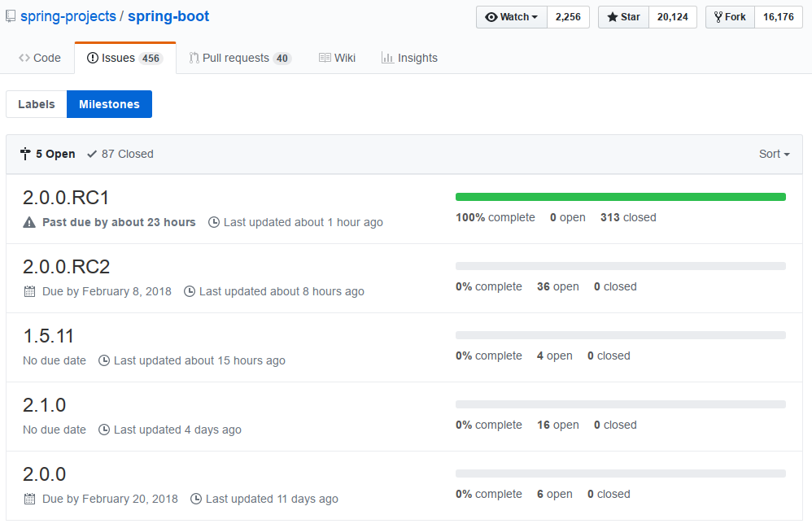This screenshot has width=812, height=528.
Task: Click the Pull requests branch icon
Action: pyautogui.click(x=194, y=58)
